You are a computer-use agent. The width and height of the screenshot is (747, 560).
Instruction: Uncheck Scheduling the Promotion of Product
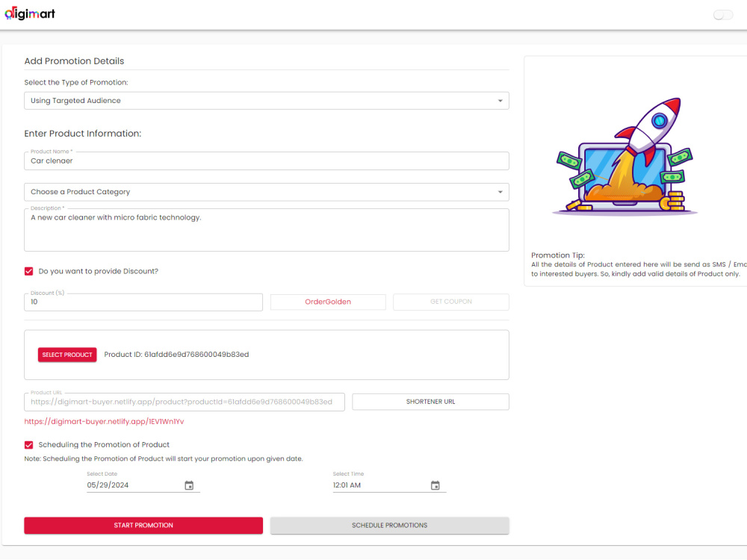29,445
